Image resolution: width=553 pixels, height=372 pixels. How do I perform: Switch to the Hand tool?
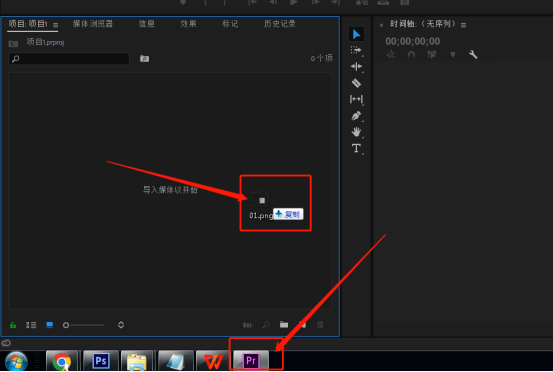(356, 132)
